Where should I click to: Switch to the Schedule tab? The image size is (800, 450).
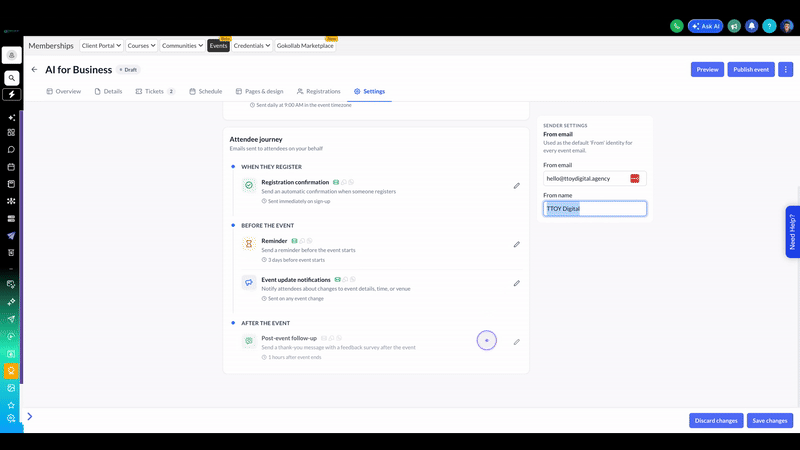click(x=206, y=91)
